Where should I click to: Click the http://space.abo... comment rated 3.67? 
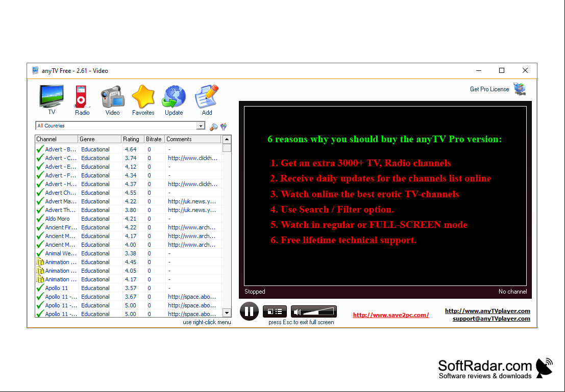pos(192,297)
